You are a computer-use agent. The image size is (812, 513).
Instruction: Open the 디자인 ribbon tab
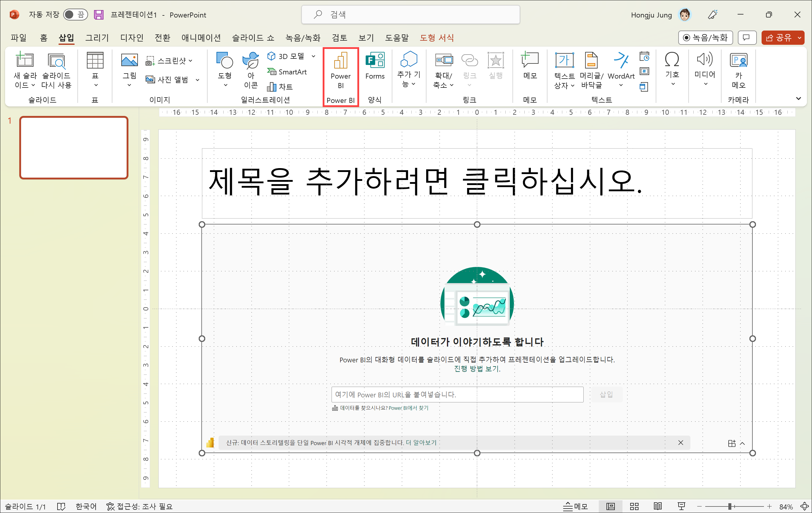(x=132, y=38)
